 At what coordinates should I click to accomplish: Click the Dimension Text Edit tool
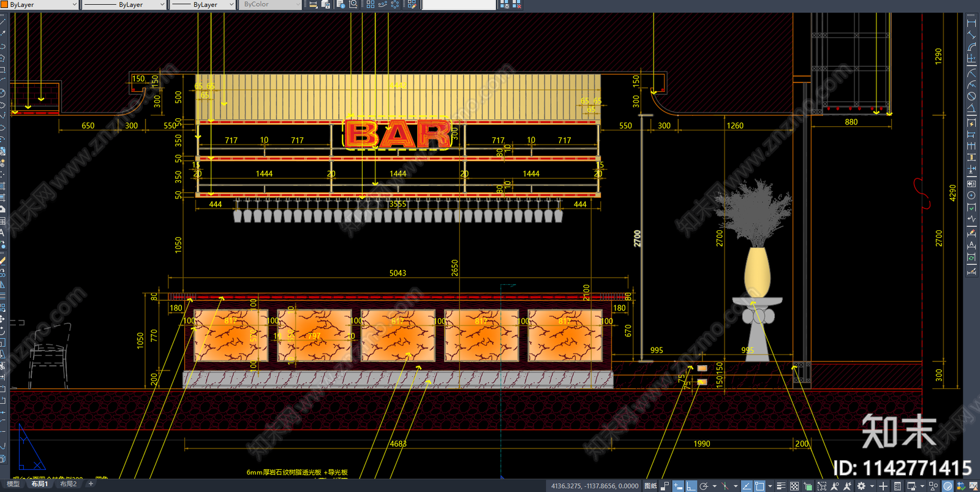click(971, 245)
